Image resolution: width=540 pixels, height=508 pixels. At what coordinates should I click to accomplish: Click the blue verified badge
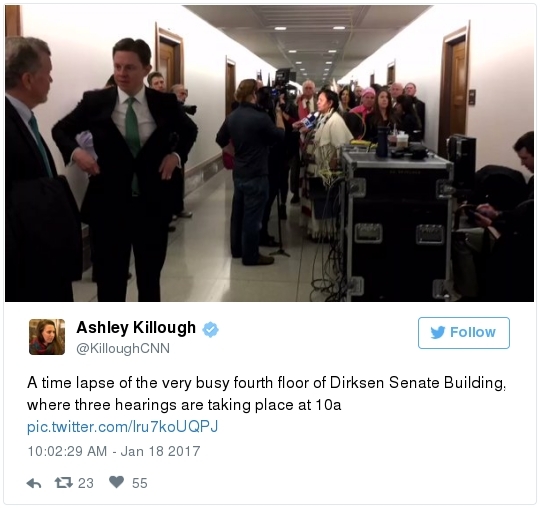click(x=210, y=330)
